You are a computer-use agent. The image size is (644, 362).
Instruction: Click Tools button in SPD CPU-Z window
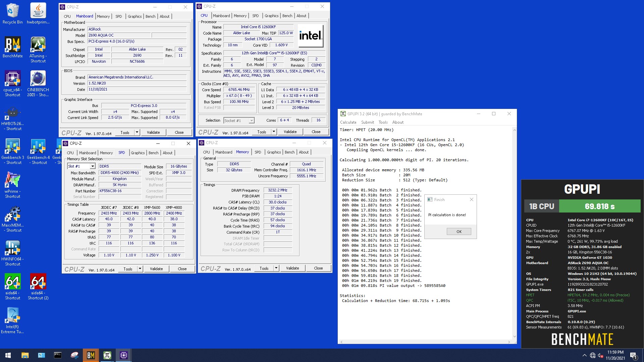point(128,269)
